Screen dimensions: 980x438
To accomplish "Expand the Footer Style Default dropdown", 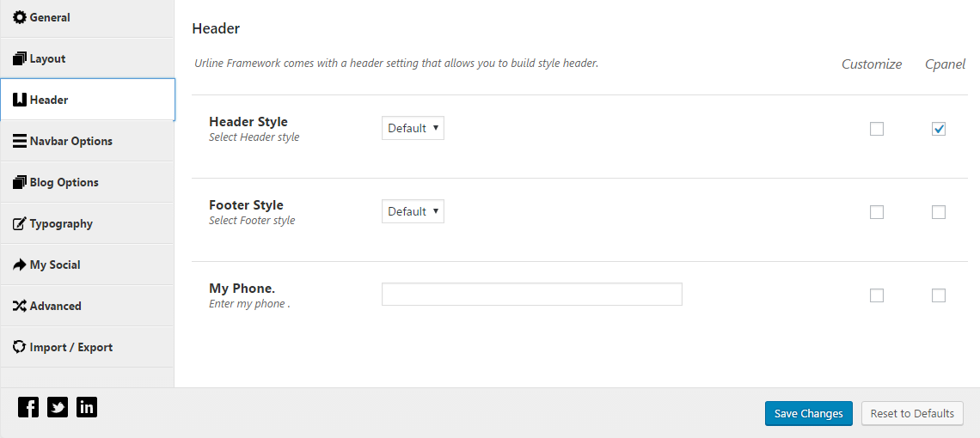I will pos(413,211).
